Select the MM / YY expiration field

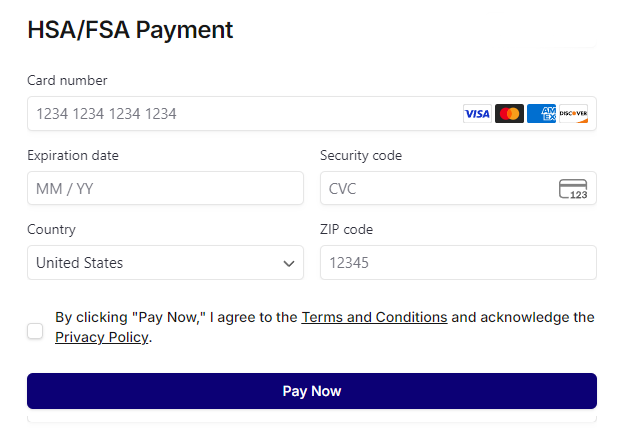point(165,189)
